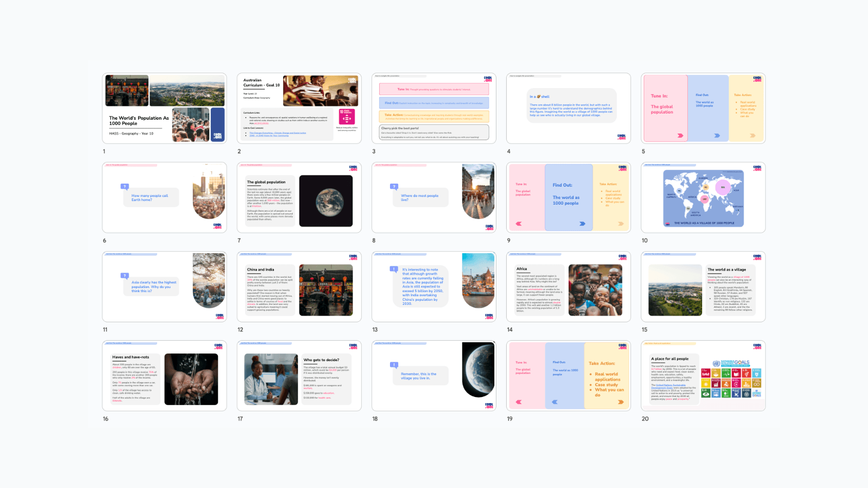Click the pink arrow on slide 5
868x488 pixels.
(x=680, y=136)
